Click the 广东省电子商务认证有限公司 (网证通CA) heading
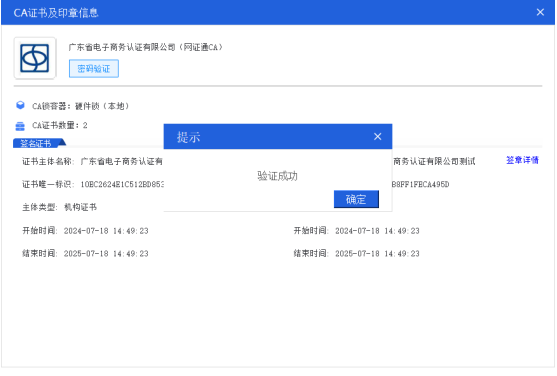 tap(146, 47)
